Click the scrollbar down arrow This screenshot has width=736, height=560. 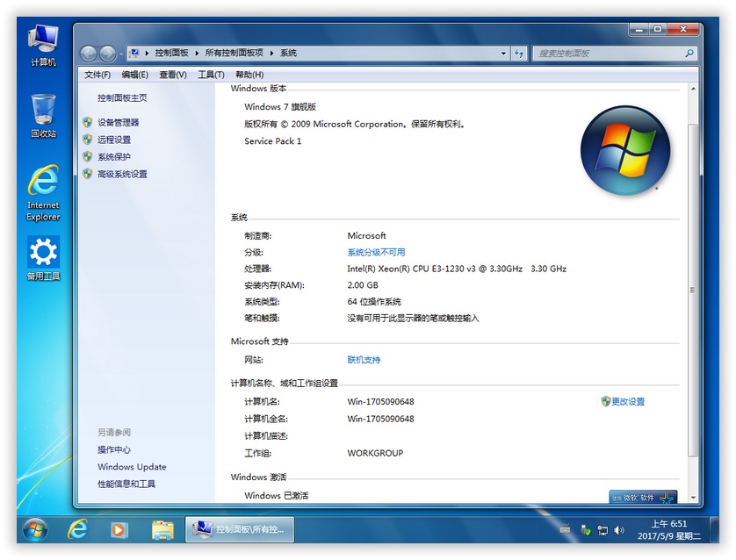tap(693, 498)
